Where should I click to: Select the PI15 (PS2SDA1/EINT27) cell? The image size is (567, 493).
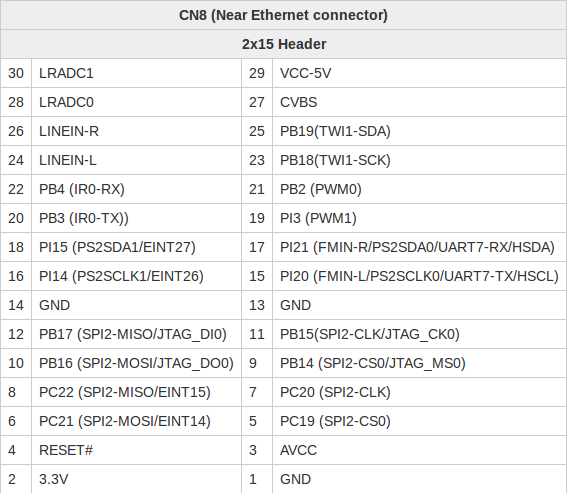(136, 247)
